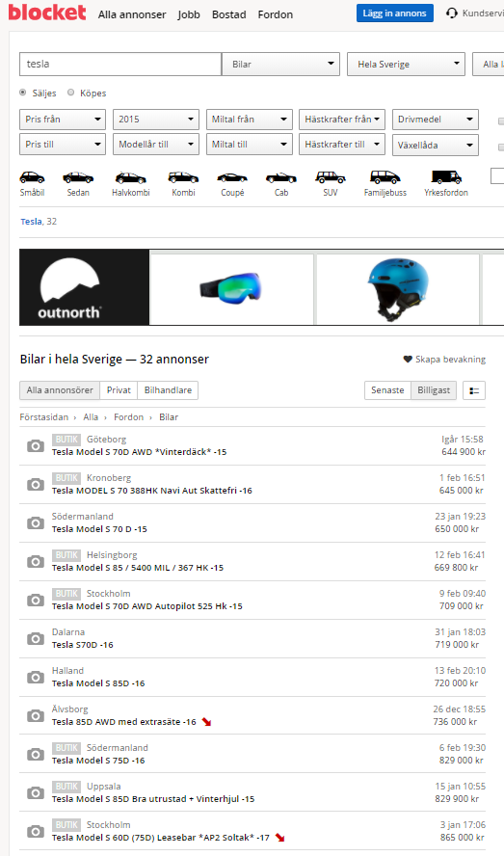Open Jobb in top navigation
This screenshot has height=856, width=504.
click(189, 14)
